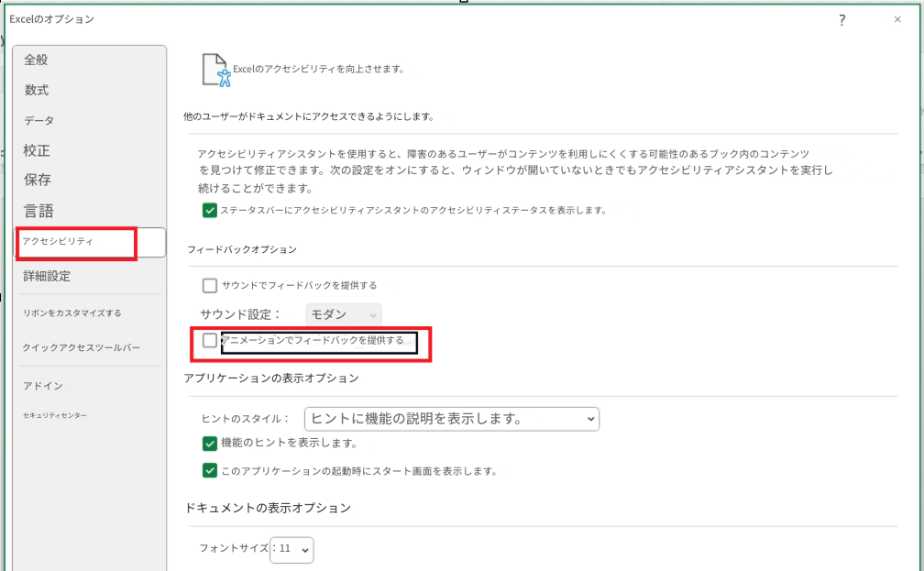Image resolution: width=924 pixels, height=571 pixels.
Task: Click the フォントサイズ label
Action: [234, 548]
